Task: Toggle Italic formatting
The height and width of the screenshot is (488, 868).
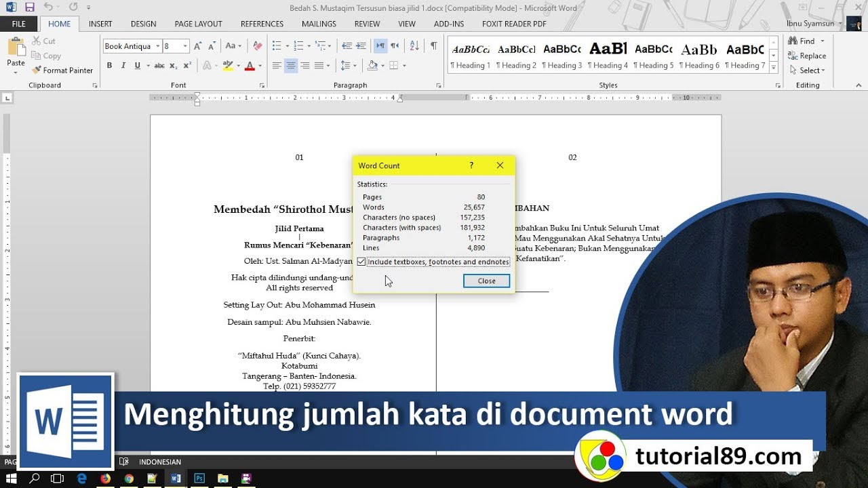Action: click(x=123, y=66)
